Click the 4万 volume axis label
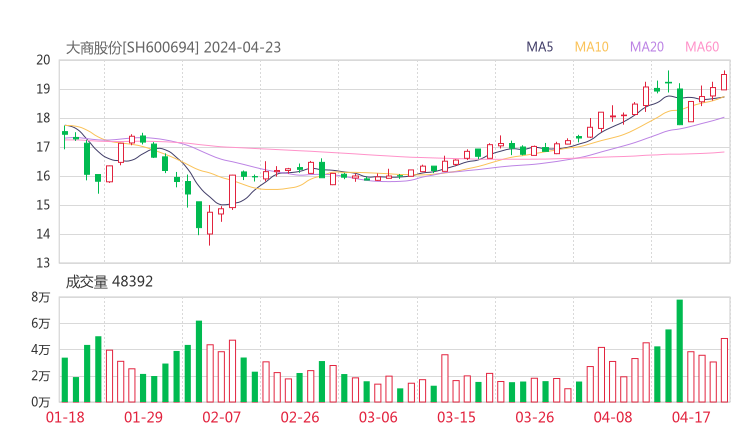The width and height of the screenshot is (740, 440). tap(41, 350)
